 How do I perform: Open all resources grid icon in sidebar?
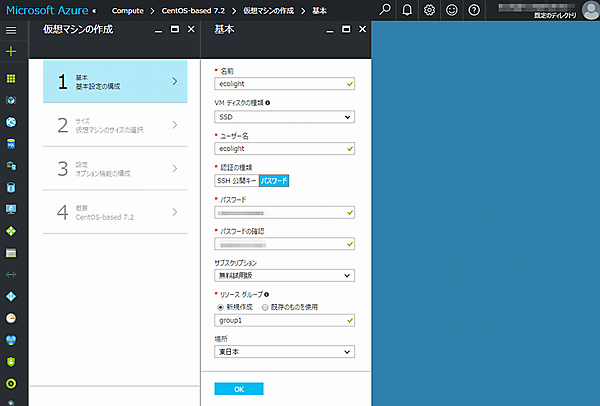11,77
